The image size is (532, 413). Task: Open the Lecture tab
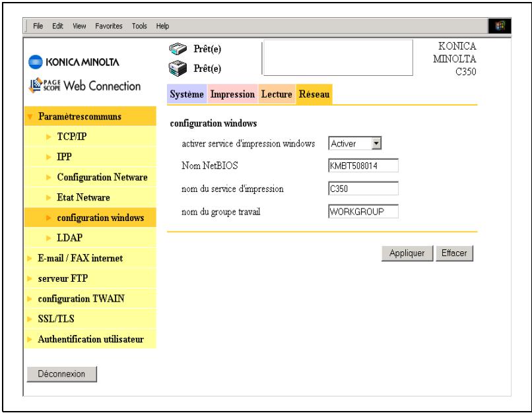(x=277, y=94)
